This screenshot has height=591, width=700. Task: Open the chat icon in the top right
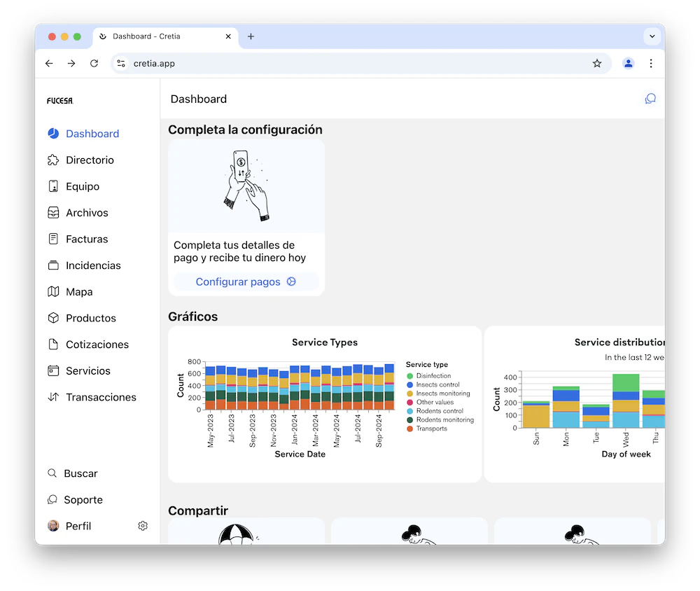pyautogui.click(x=650, y=99)
